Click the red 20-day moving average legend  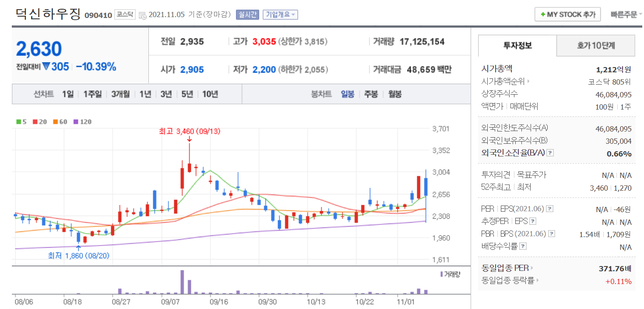click(40, 122)
